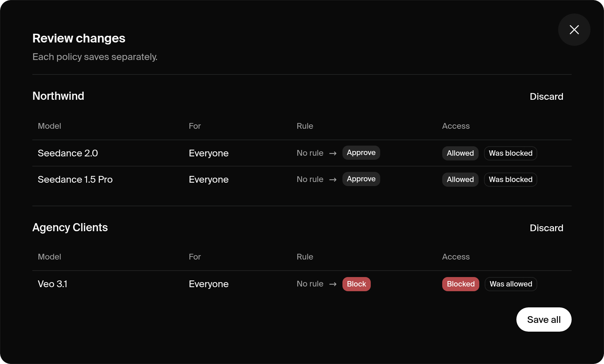604x364 pixels.
Task: Click the Blocked tag in Veo 3.1 row
Action: (460, 284)
